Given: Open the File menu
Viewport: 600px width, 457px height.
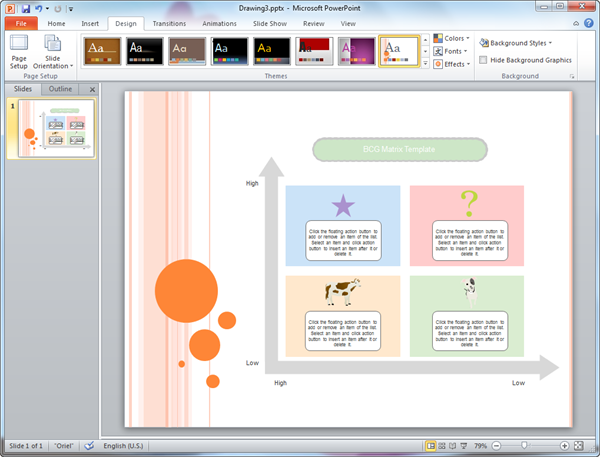Looking at the screenshot, I should coord(20,22).
